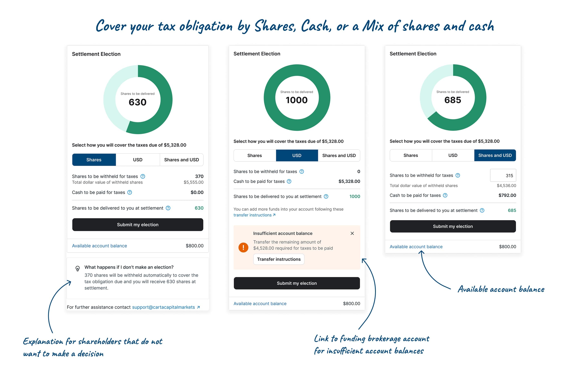
Task: Open help tooltip for shares withheld for taxes
Action: tap(143, 176)
